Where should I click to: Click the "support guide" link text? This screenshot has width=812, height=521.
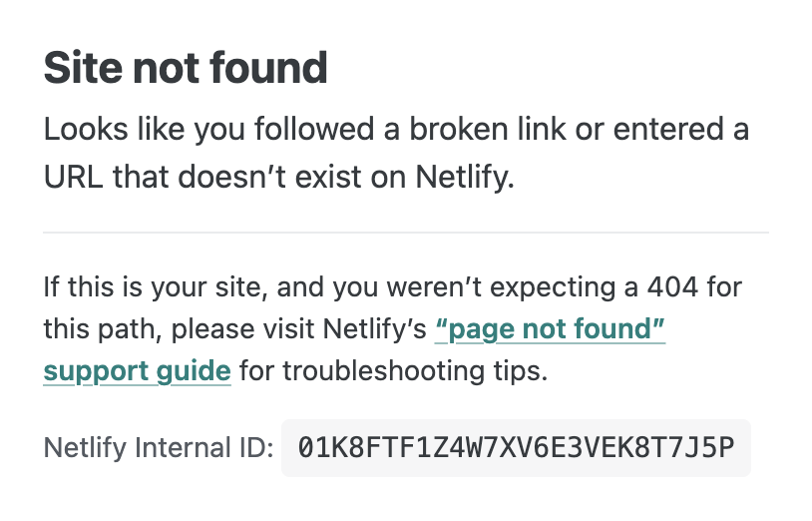pos(137,371)
